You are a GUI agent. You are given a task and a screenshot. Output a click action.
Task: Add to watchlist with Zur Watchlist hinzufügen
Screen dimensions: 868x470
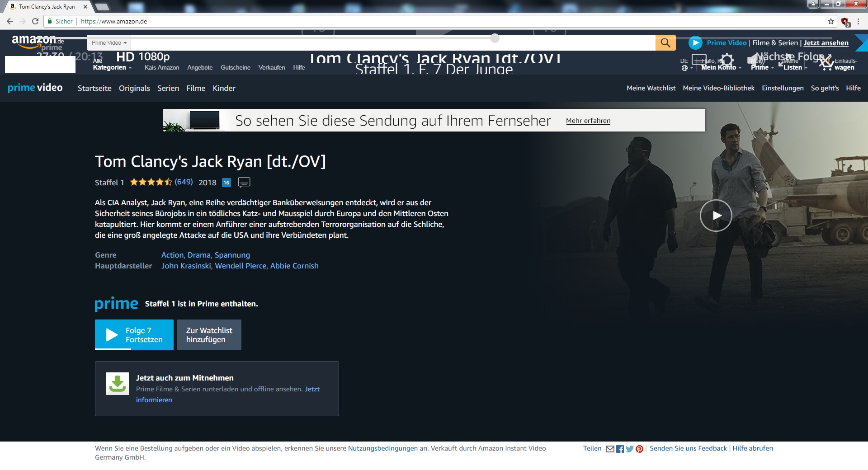[x=209, y=335]
